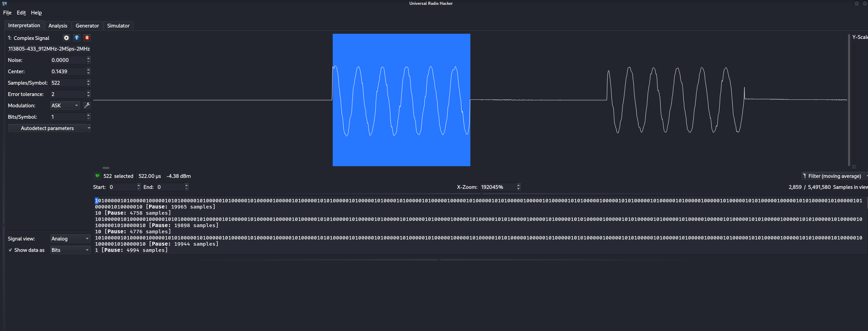
Task: Close the signal with red X icon
Action: tap(87, 38)
